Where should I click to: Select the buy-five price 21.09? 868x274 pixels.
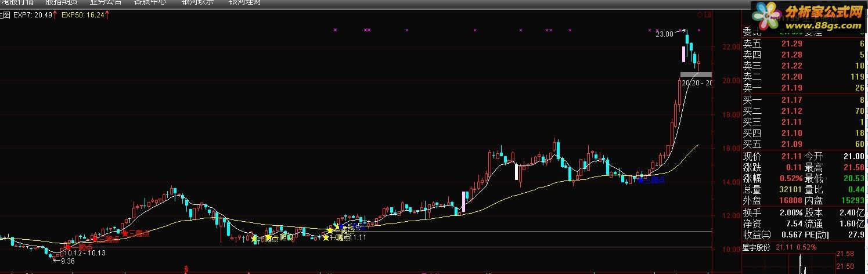[792, 144]
